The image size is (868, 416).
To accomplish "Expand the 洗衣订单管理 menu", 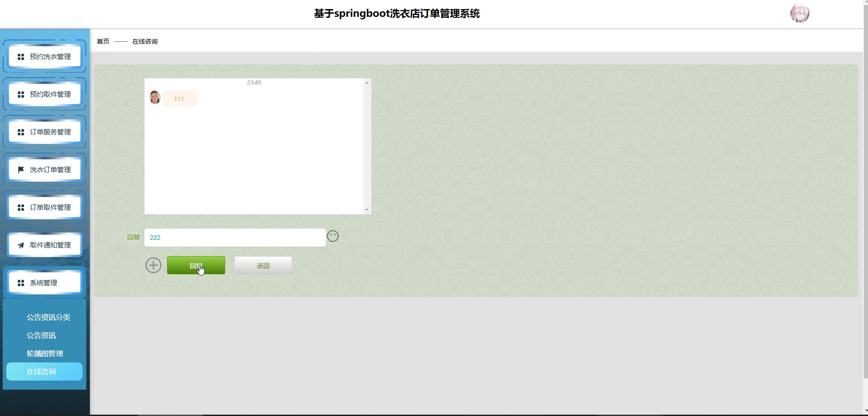I will click(44, 170).
